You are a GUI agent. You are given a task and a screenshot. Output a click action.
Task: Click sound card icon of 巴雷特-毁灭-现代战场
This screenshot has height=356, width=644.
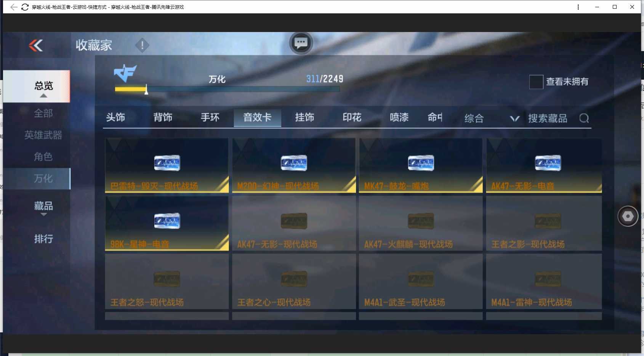167,163
